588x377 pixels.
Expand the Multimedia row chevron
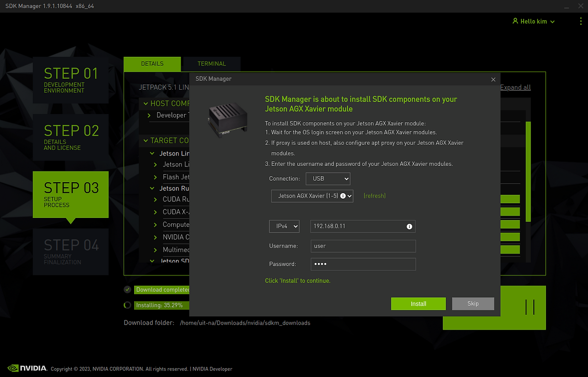(x=156, y=250)
